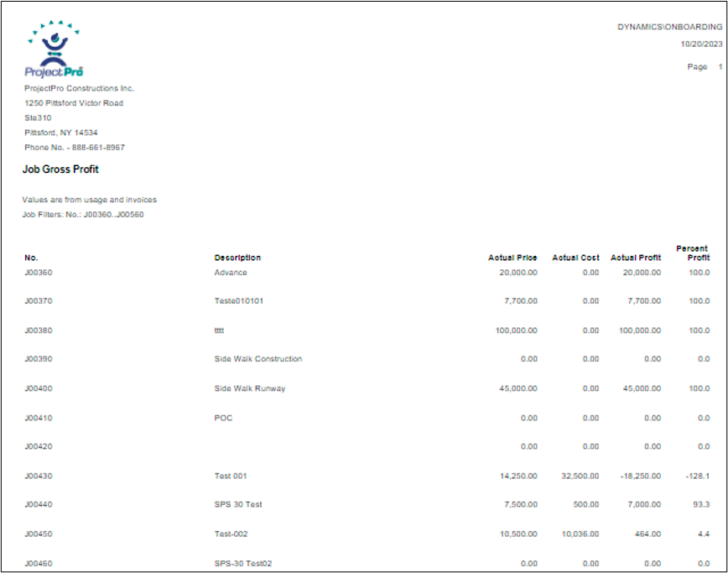Click job number J00430
The height and width of the screenshot is (573, 728).
click(x=39, y=476)
